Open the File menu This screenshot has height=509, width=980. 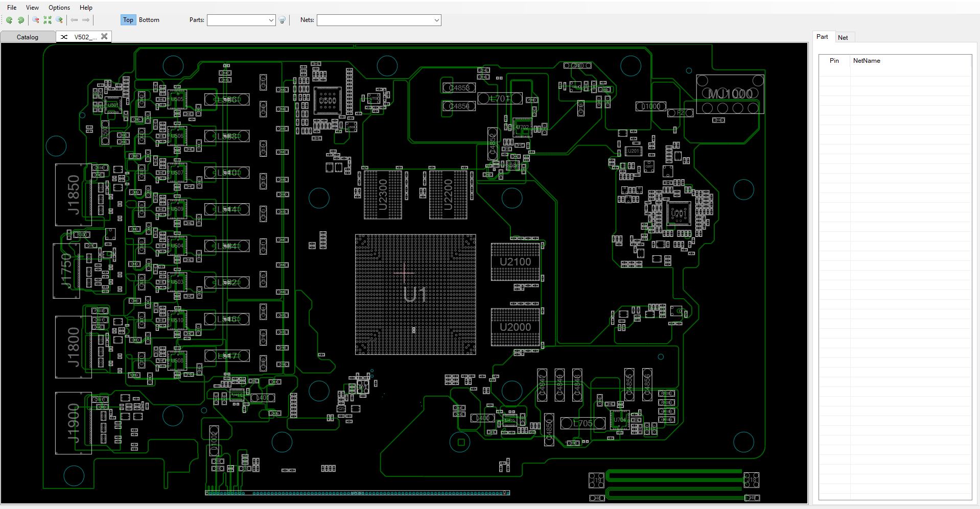click(x=12, y=8)
